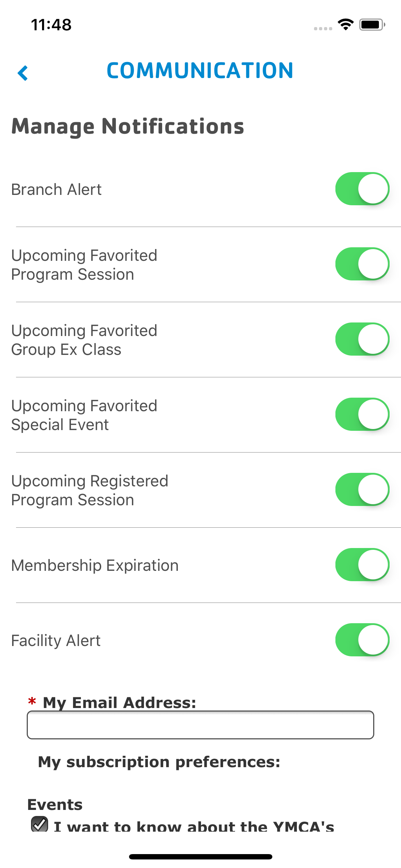401x868 pixels.
Task: Disable Upcoming Favorited Program Session notifications
Action: click(362, 264)
